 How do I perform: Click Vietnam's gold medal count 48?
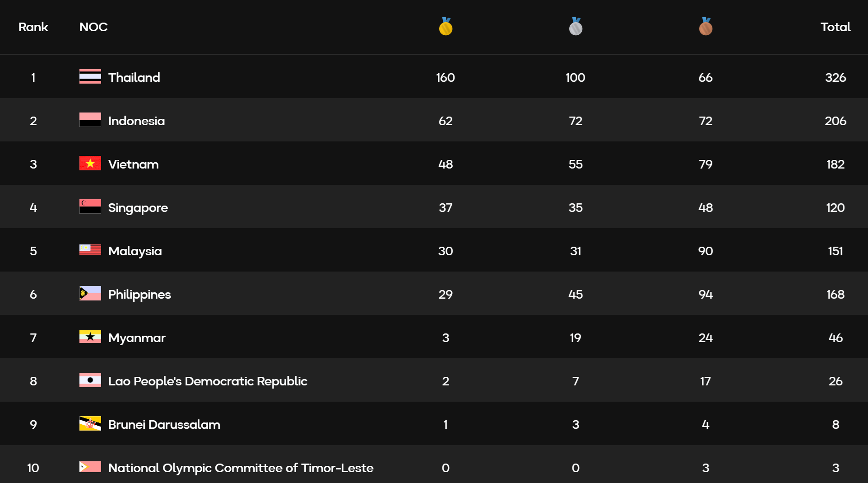[446, 164]
